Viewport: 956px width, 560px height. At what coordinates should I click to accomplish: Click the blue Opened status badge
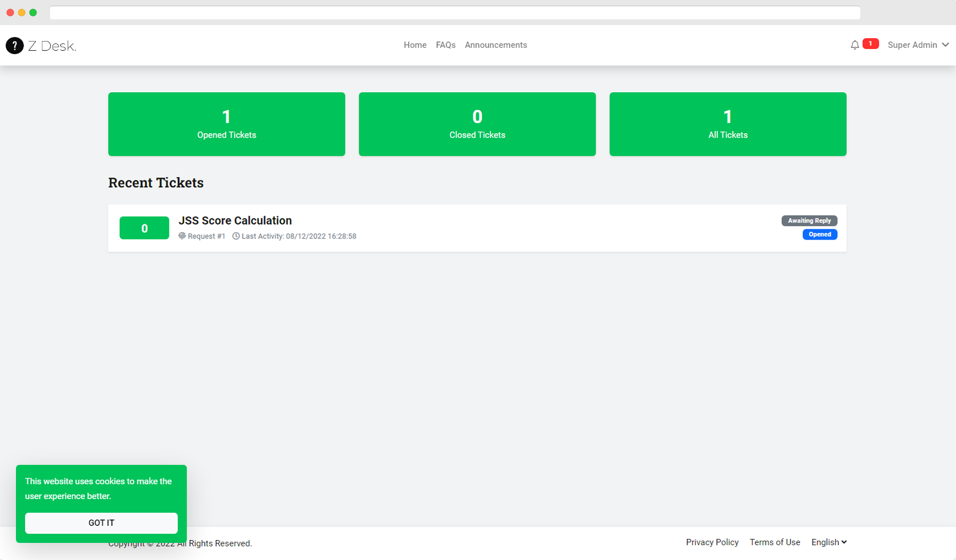pyautogui.click(x=819, y=234)
